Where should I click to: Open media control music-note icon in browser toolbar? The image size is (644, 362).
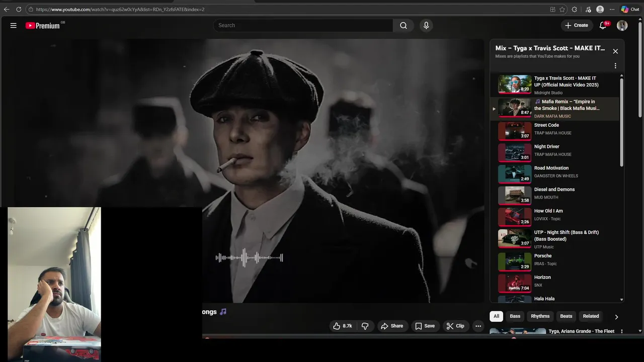point(588,9)
